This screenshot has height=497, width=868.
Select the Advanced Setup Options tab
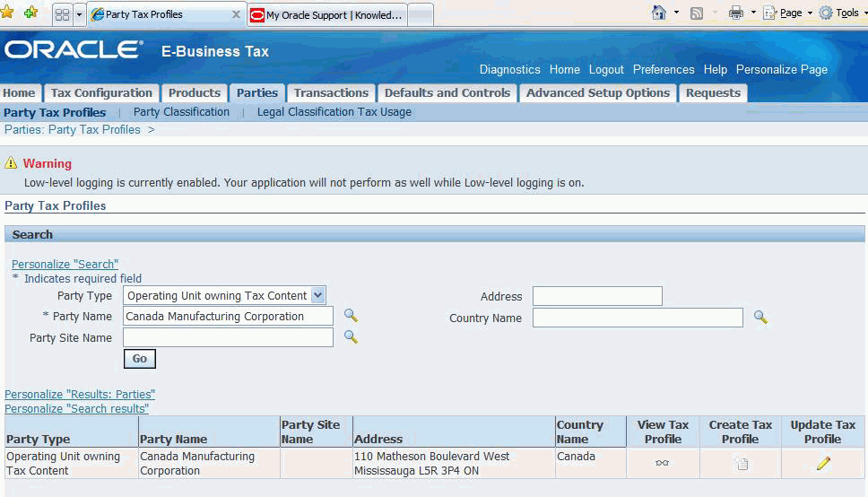click(598, 93)
